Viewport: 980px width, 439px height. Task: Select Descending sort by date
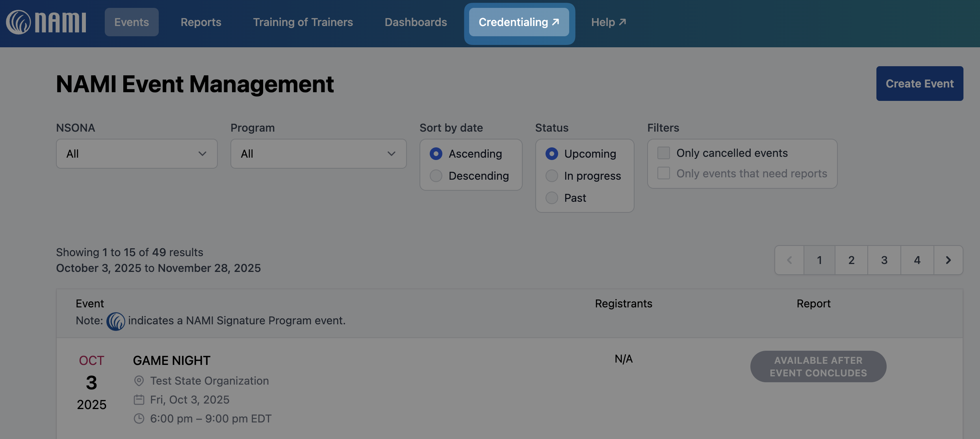[436, 176]
